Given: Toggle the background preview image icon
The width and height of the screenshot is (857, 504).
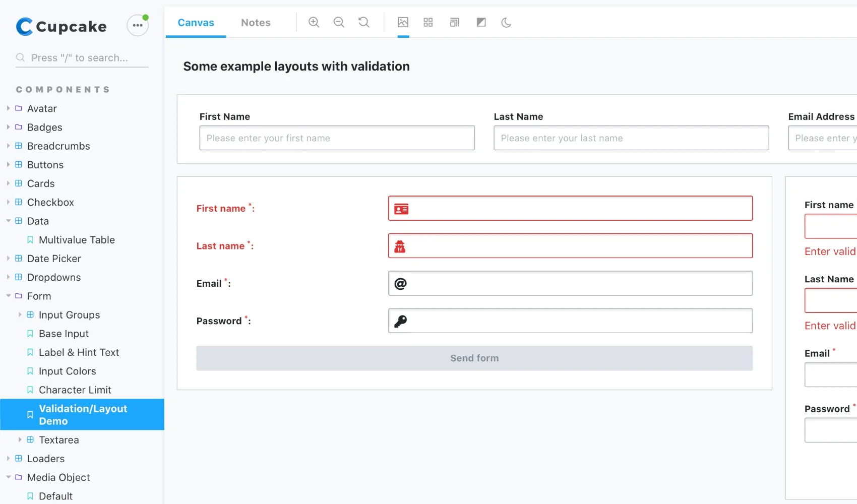Looking at the screenshot, I should (x=403, y=22).
